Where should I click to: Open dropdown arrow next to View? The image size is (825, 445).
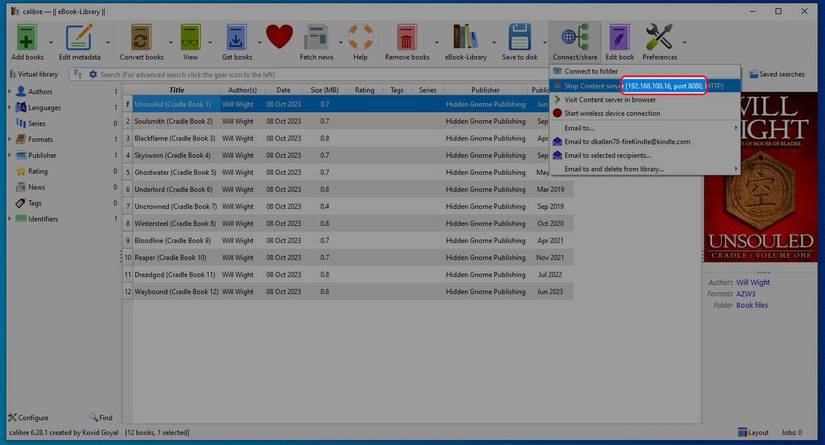tap(210, 43)
